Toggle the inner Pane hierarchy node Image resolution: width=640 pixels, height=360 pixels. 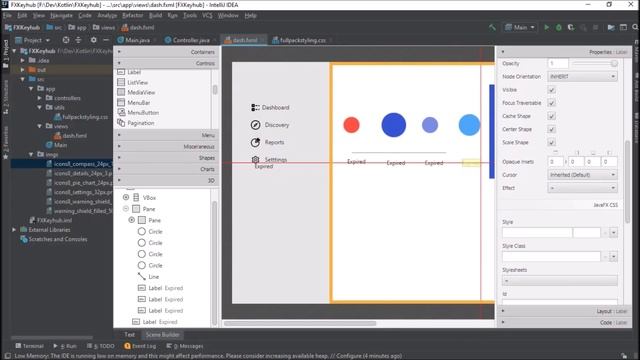point(131,220)
